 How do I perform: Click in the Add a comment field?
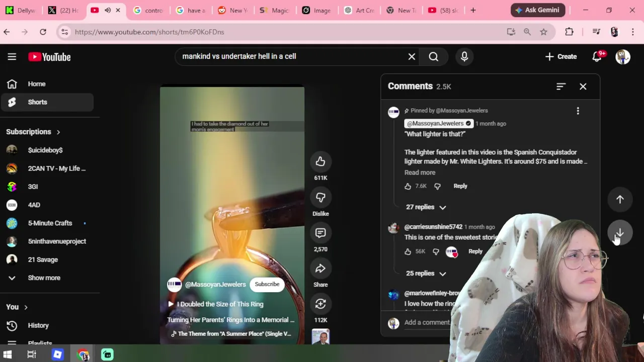(427, 323)
